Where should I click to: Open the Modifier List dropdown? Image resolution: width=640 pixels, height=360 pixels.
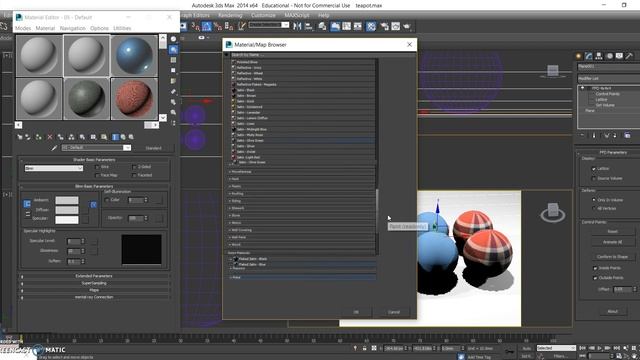click(x=609, y=78)
